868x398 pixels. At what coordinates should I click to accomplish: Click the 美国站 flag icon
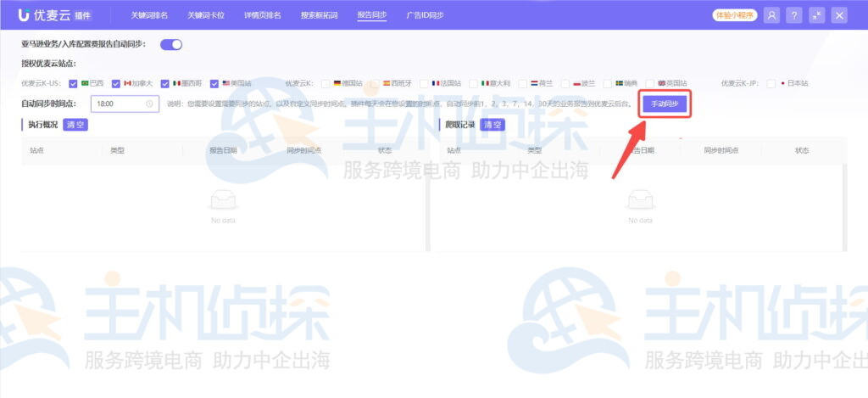pos(225,83)
